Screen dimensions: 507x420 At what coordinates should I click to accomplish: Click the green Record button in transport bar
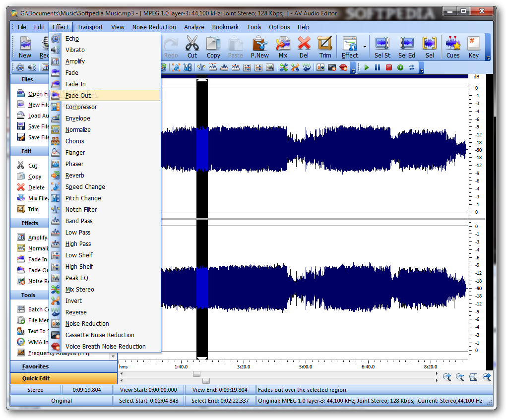400,67
